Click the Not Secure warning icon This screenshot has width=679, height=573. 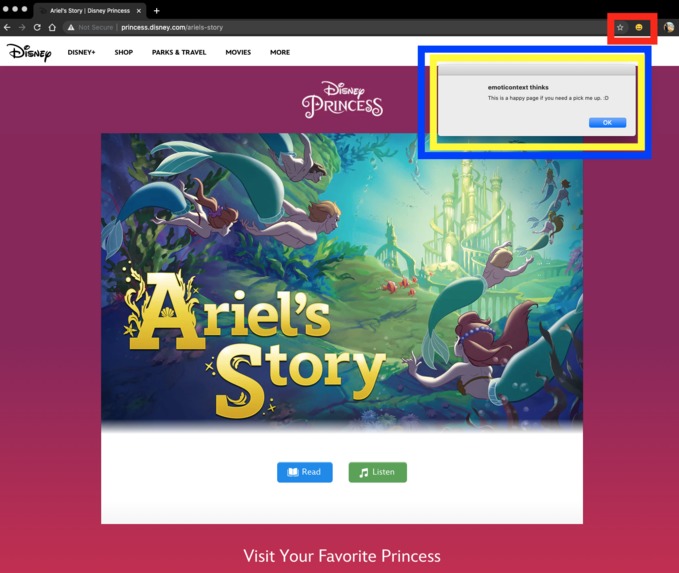pos(71,27)
